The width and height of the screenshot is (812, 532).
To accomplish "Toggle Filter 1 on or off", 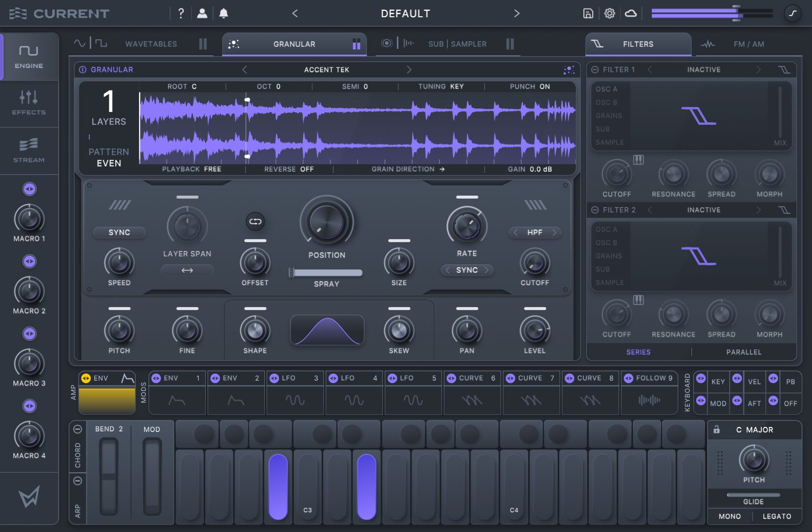I will [595, 70].
